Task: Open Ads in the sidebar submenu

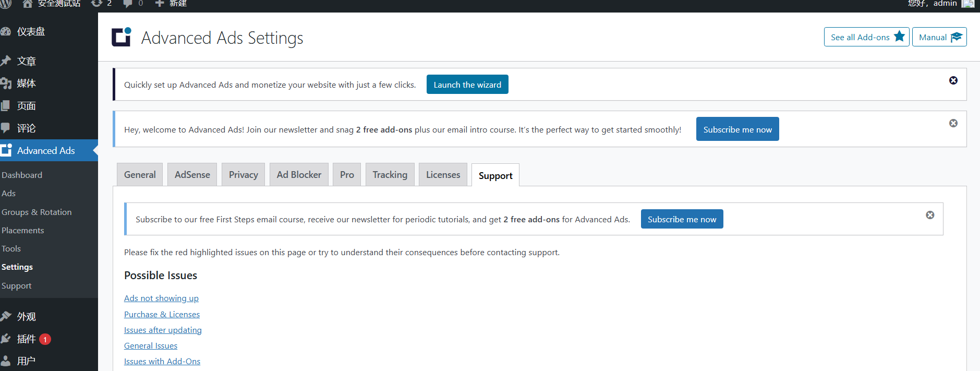Action: [x=8, y=193]
